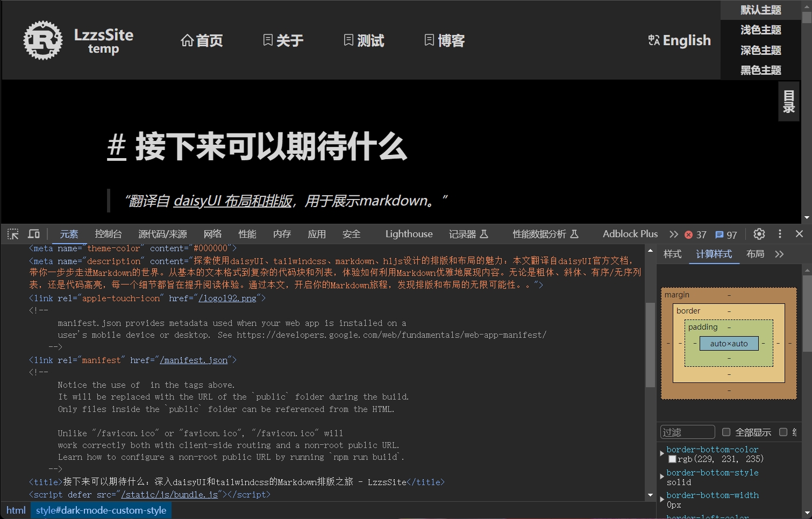Click the elements panel scrollbar thumb
Image resolution: width=812 pixels, height=519 pixels.
(650, 345)
